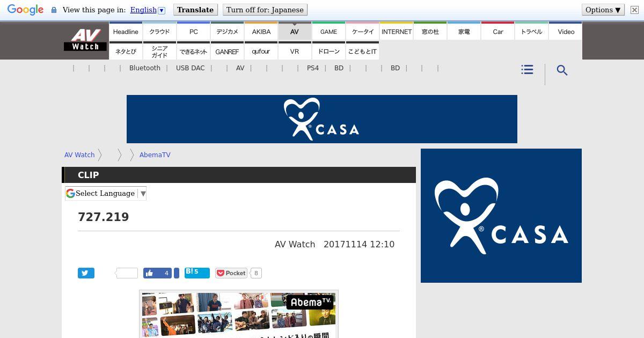Screen dimensions: 644x338
Task: Open the 窓の杜 tab
Action: (430, 31)
